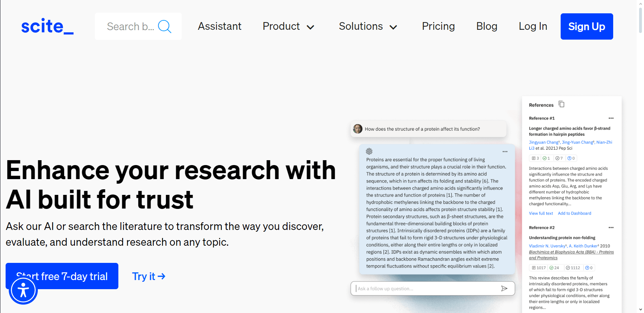The width and height of the screenshot is (644, 313).
Task: Click the magnifier search icon
Action: 165,26
